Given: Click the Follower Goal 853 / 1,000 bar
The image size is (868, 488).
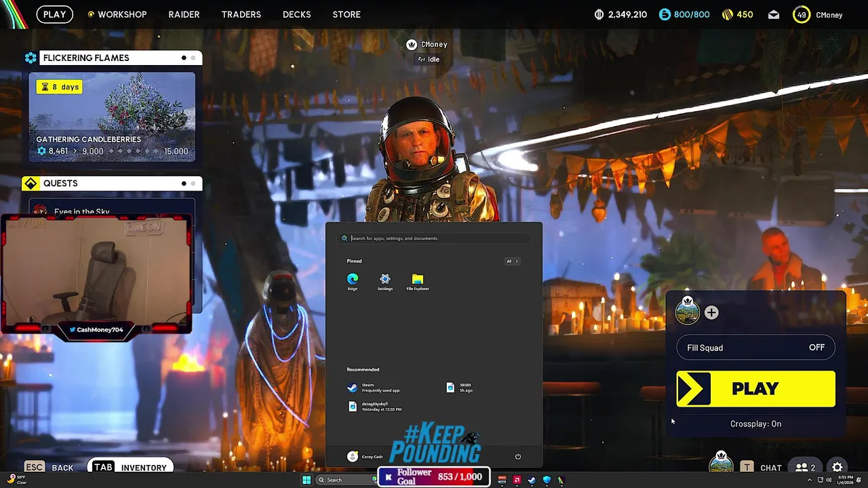Looking at the screenshot, I should (434, 476).
